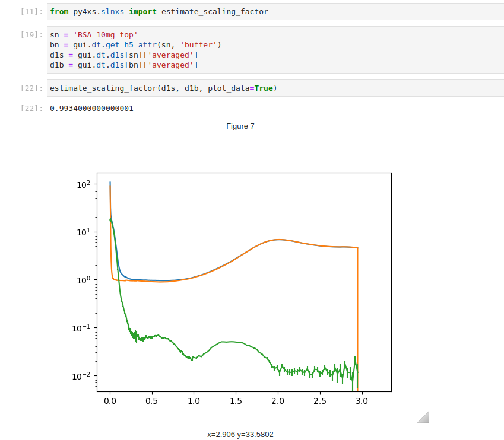
Task: Click the import cell numbered [11]
Action: pyautogui.click(x=275, y=12)
